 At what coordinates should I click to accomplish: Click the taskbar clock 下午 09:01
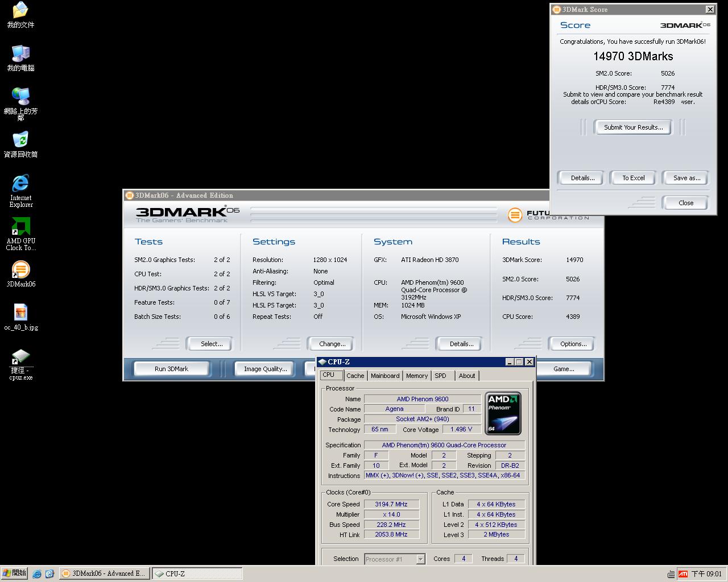(x=706, y=574)
